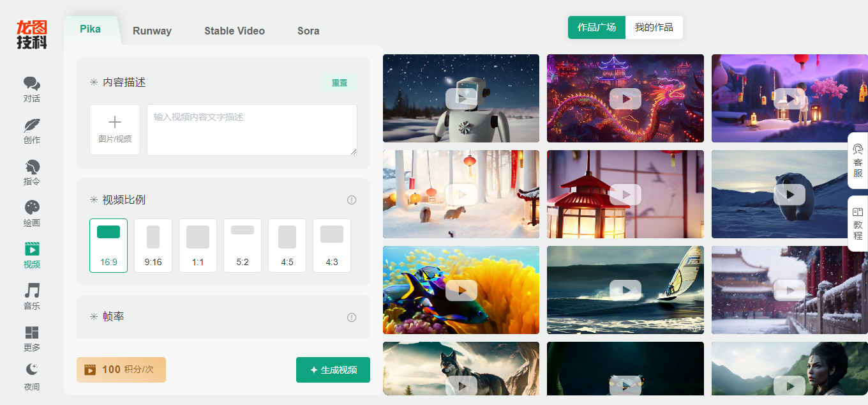
Task: Click the info icon beside 帧率
Action: pyautogui.click(x=352, y=317)
